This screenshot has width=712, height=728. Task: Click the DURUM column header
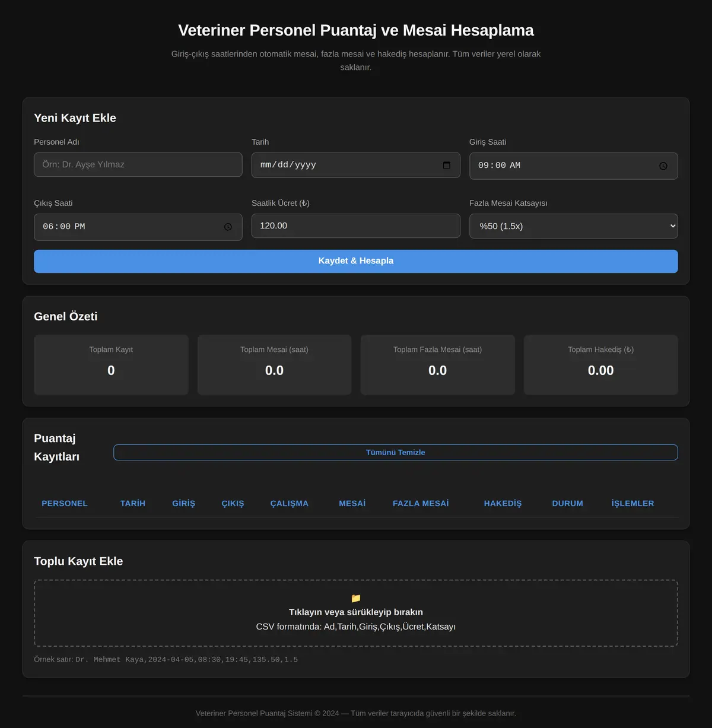point(568,503)
